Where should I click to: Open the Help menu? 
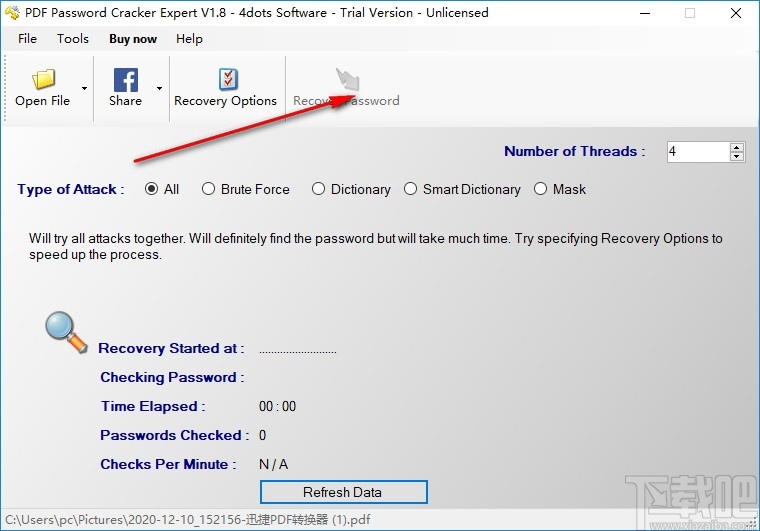(x=189, y=39)
